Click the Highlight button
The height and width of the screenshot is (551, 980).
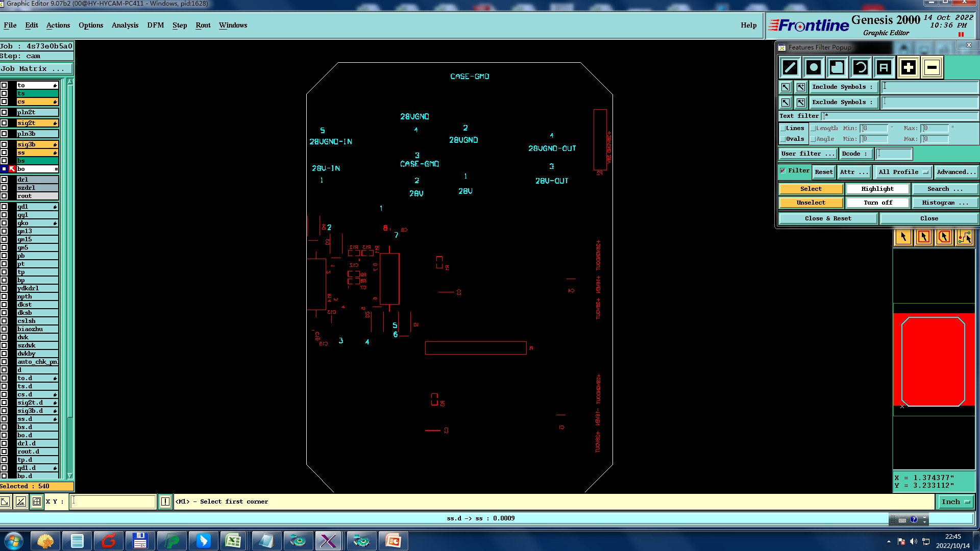[x=877, y=189]
